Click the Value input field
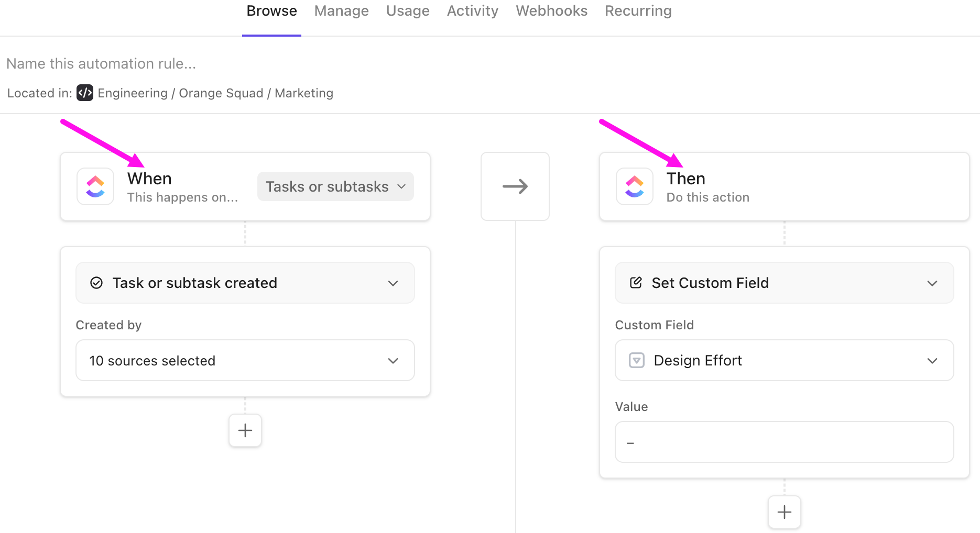980x533 pixels. (x=784, y=442)
